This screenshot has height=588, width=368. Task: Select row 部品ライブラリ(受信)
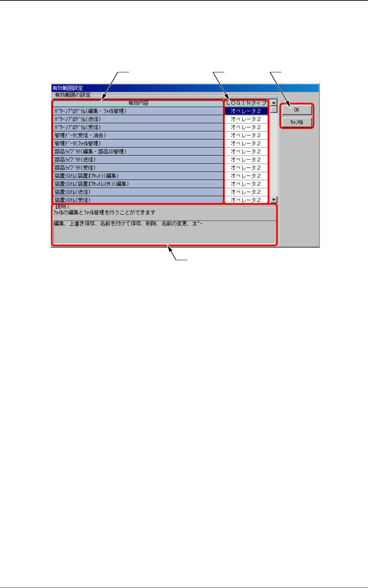pos(138,168)
